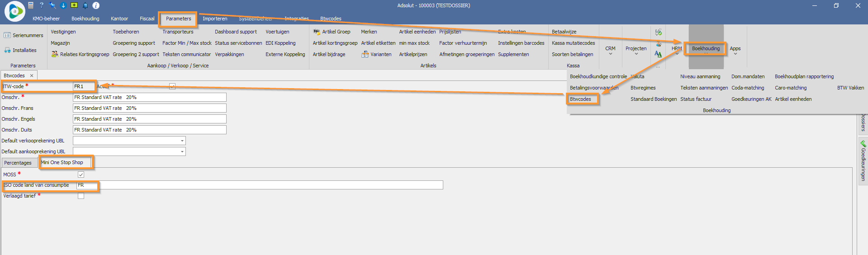Open BTW Vakken

coord(850,88)
